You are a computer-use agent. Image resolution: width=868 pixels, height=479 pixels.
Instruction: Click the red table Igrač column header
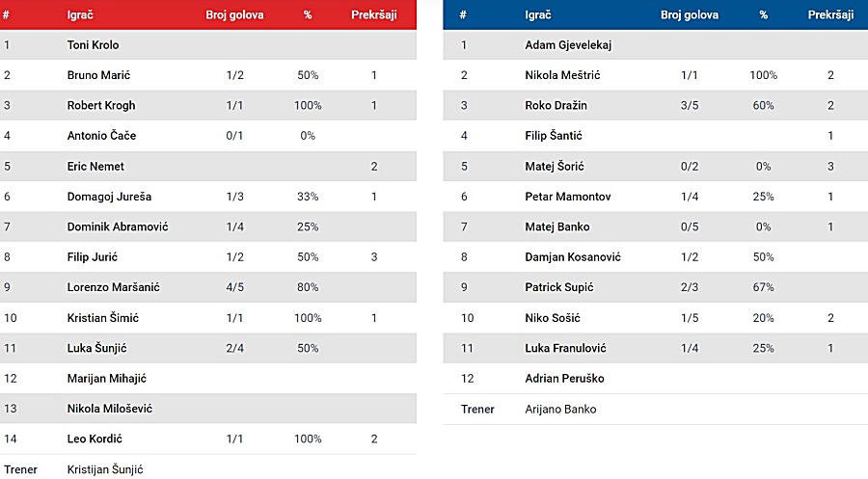(80, 14)
